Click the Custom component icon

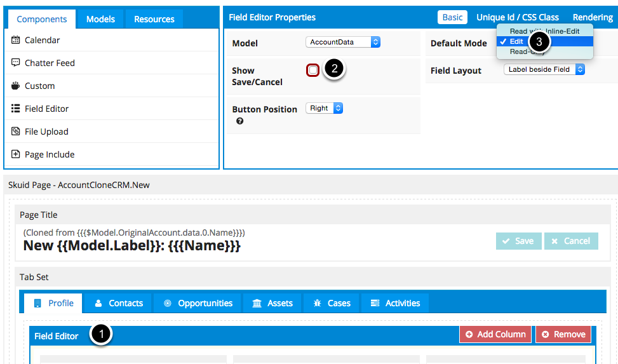coord(16,86)
